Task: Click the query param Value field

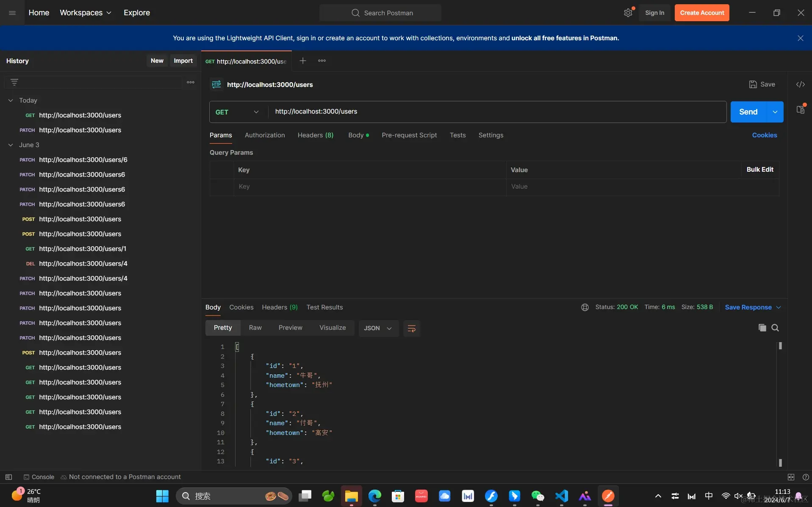Action: (643, 187)
